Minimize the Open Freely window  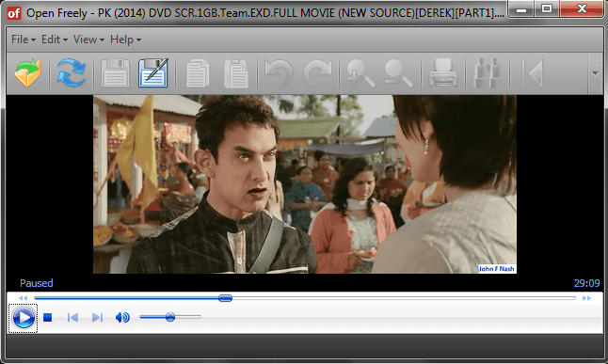pyautogui.click(x=521, y=8)
